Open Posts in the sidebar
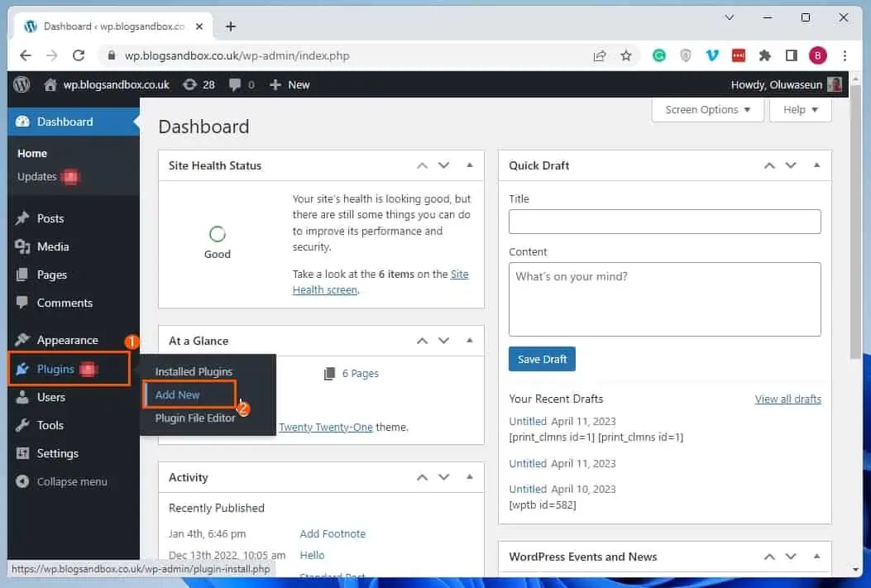 (x=74, y=219)
